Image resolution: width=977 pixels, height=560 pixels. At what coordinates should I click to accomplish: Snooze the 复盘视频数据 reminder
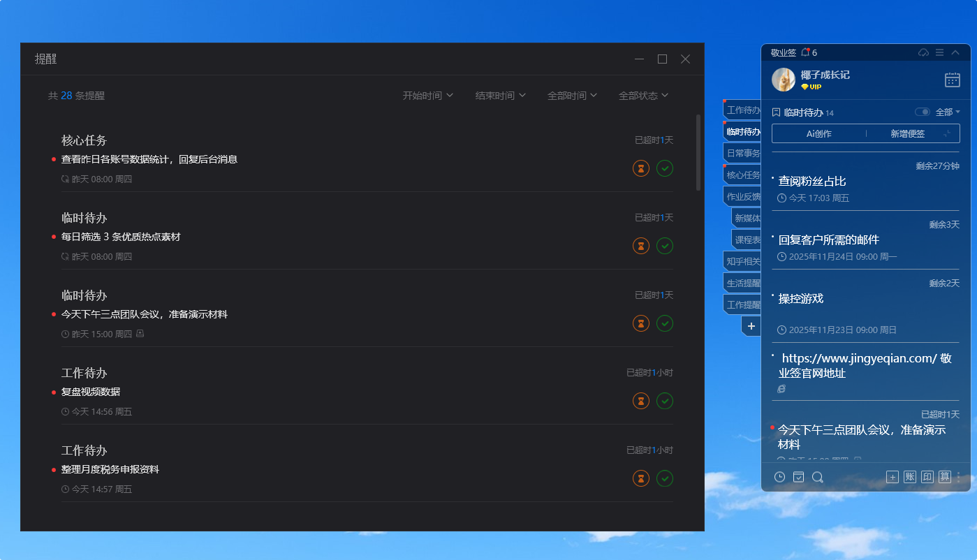(x=641, y=401)
